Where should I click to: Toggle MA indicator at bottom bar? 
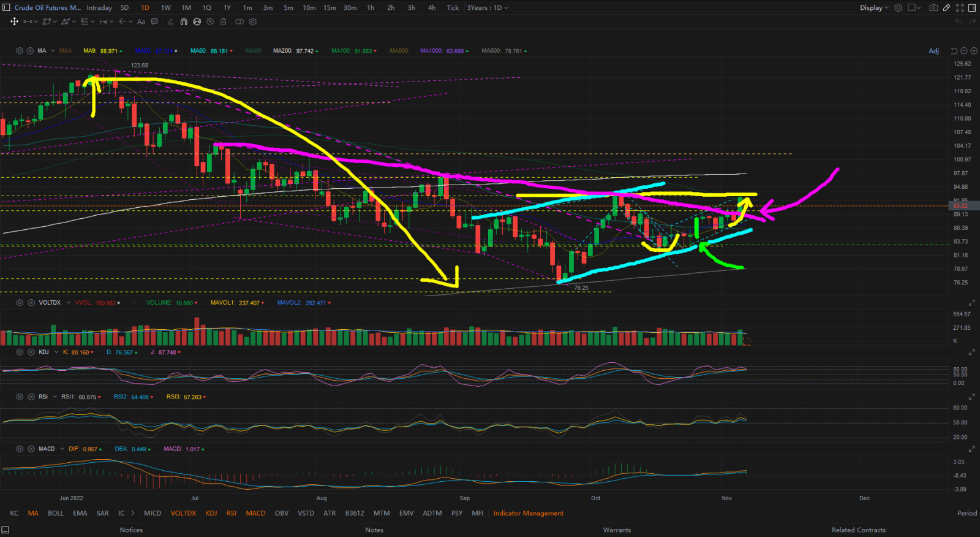(x=33, y=513)
